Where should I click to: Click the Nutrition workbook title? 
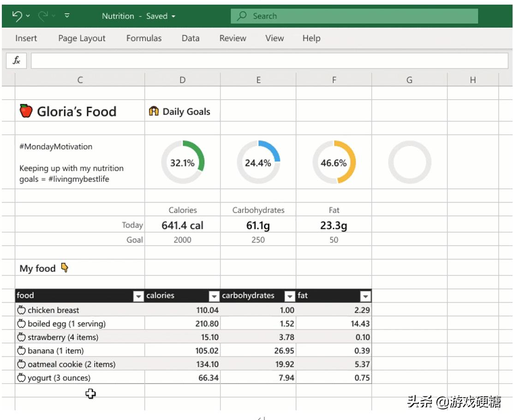click(x=118, y=16)
